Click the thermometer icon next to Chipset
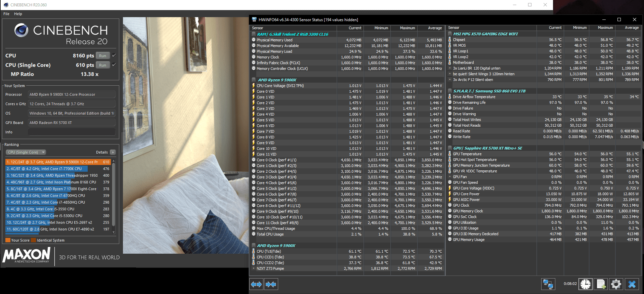 (x=450, y=40)
